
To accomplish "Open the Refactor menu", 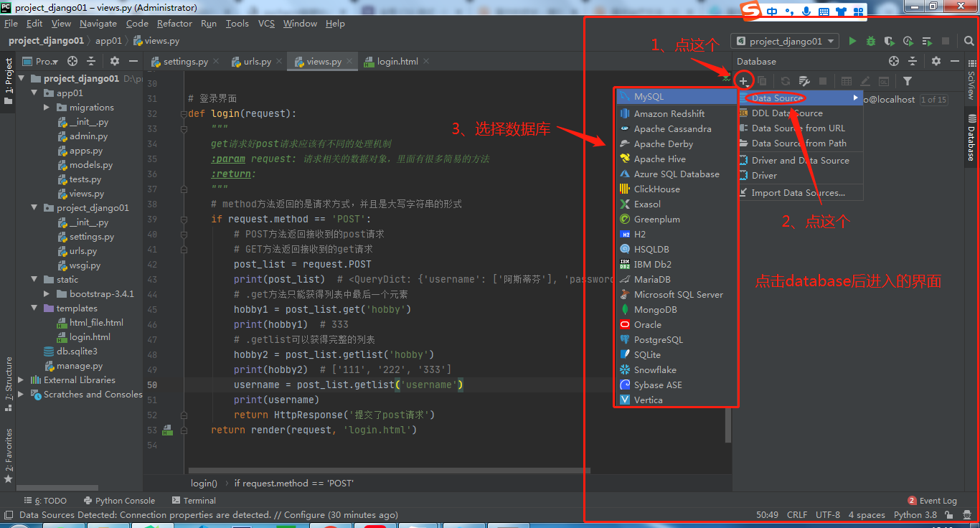I will 174,24.
